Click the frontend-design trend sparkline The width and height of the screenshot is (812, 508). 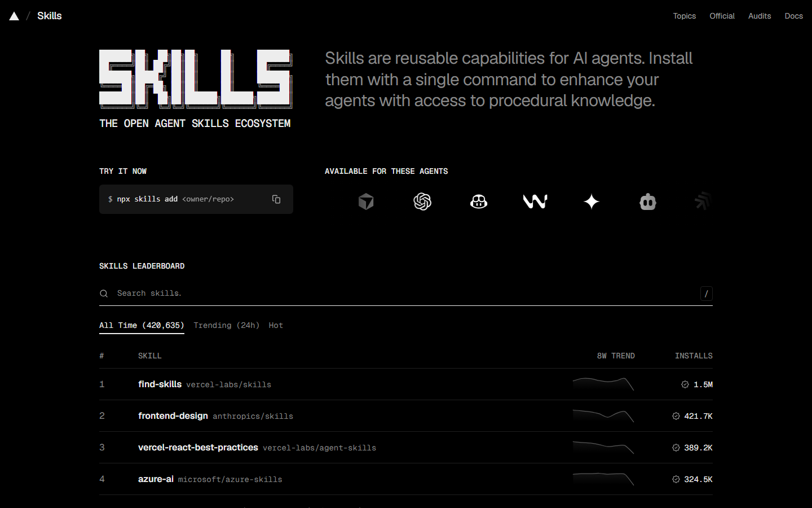click(x=603, y=416)
